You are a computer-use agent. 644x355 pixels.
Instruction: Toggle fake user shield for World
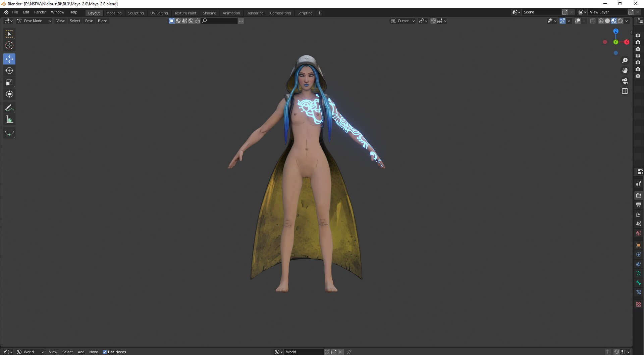pos(327,352)
